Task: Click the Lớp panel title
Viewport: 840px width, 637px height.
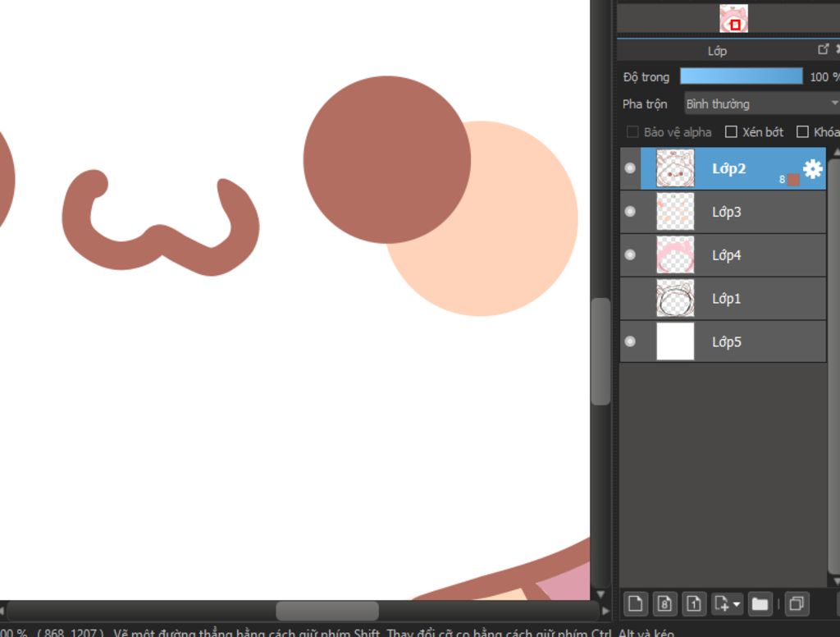Action: [x=717, y=51]
